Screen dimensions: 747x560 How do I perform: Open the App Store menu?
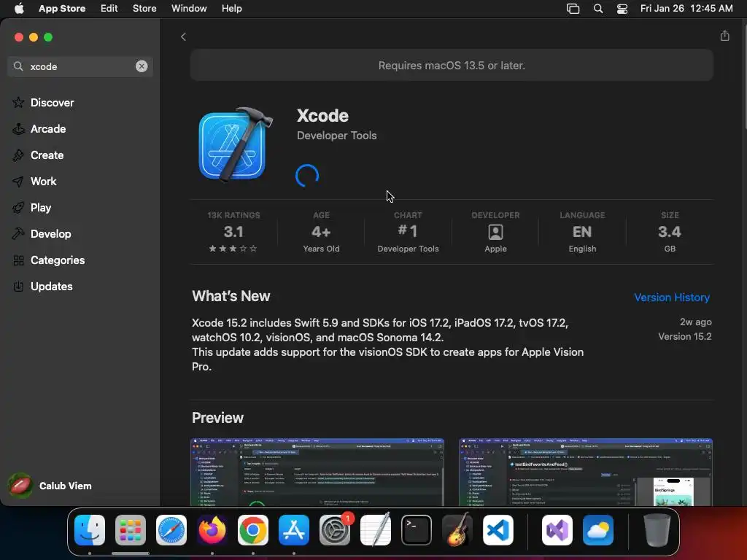coord(62,8)
